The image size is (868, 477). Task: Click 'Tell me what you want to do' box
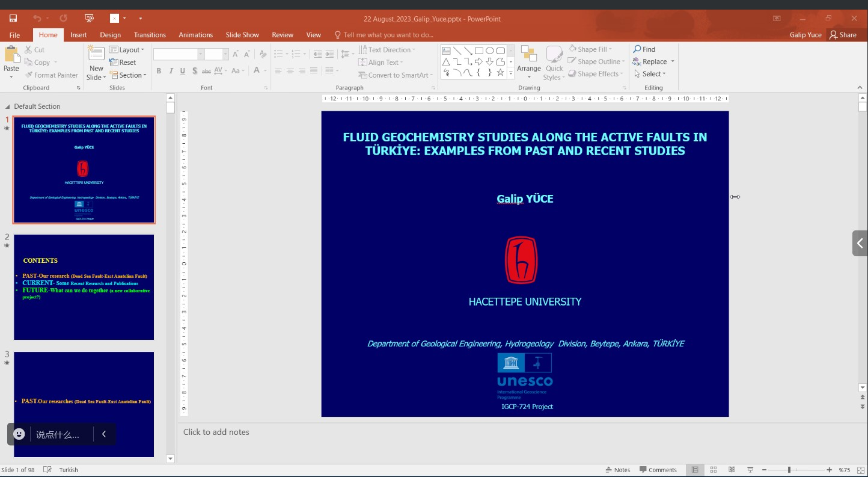tap(384, 35)
